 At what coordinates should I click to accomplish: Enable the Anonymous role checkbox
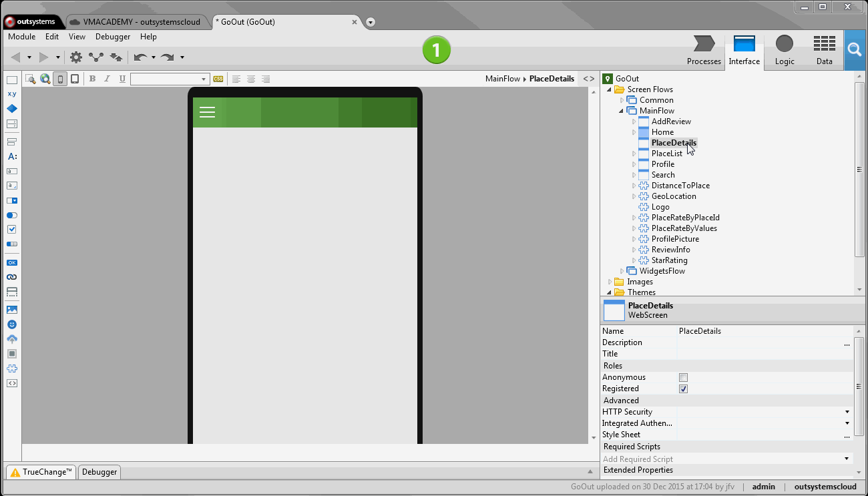click(683, 377)
